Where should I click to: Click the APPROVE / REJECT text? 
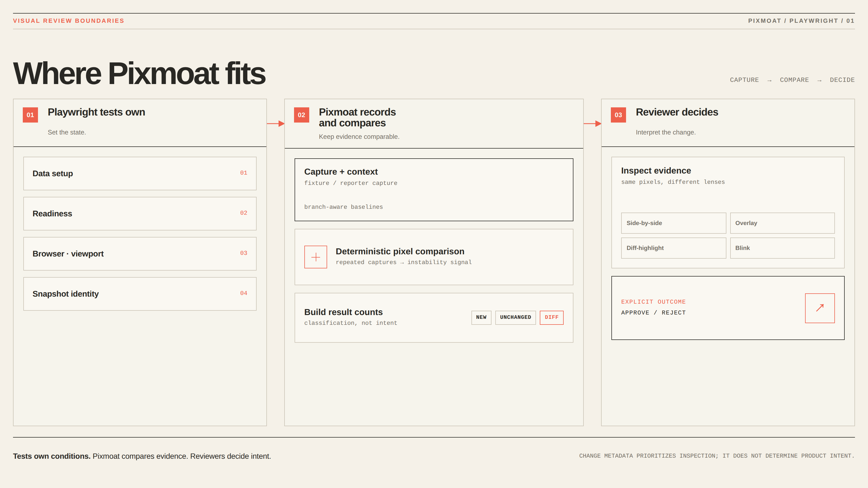coord(653,313)
